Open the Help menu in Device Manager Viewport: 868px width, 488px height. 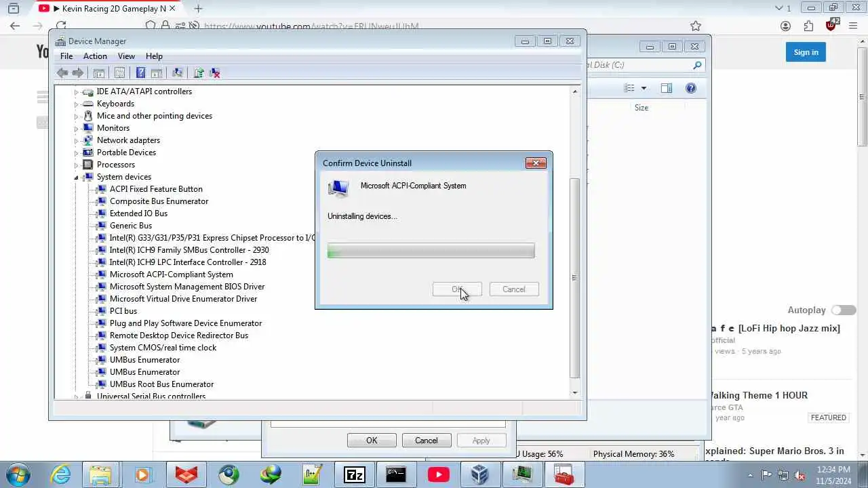(154, 56)
